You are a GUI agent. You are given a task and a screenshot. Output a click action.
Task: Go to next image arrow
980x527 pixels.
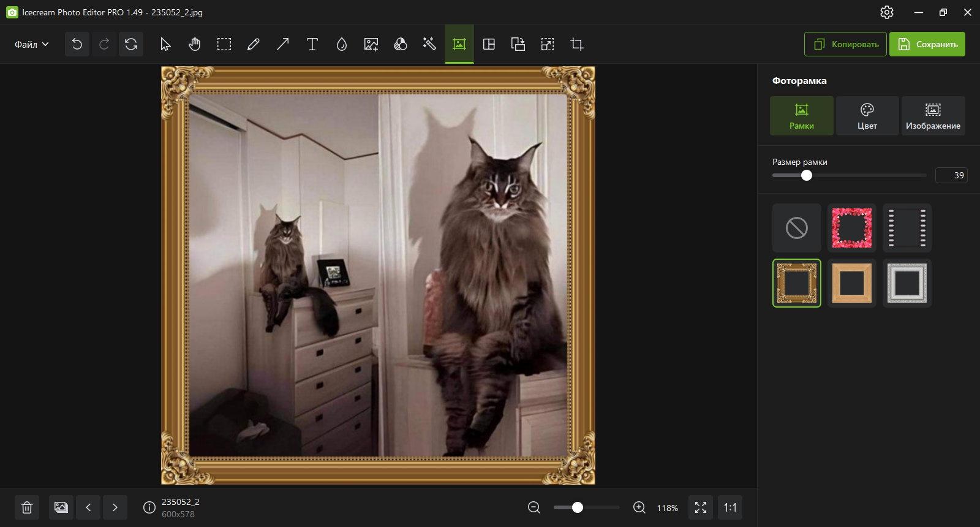click(115, 507)
